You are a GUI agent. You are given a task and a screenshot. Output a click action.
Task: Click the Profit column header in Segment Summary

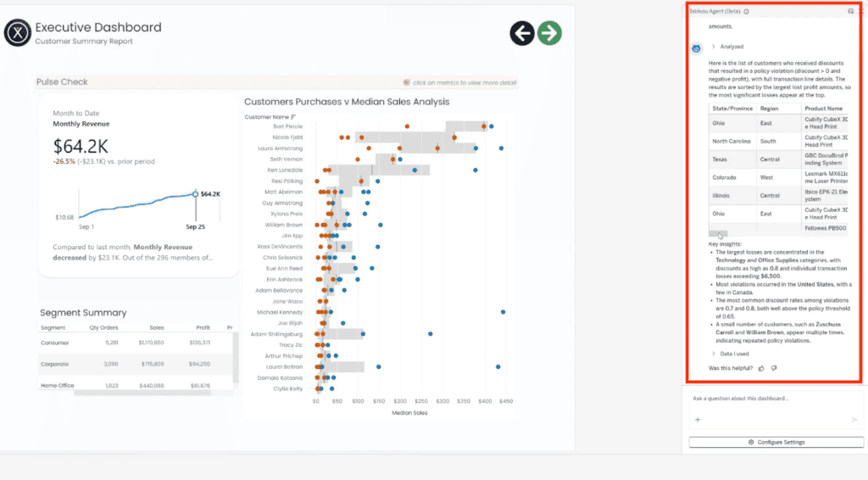click(203, 327)
